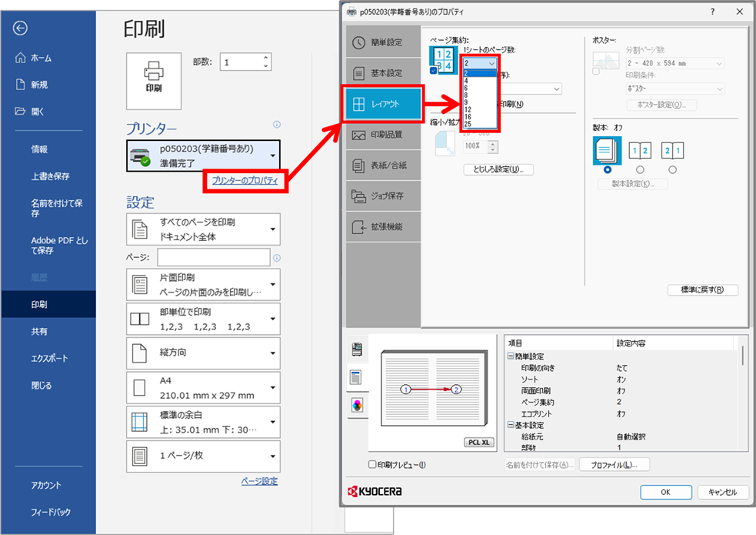Click the large 印刷 printer button
The image size is (756, 535).
coord(154,79)
